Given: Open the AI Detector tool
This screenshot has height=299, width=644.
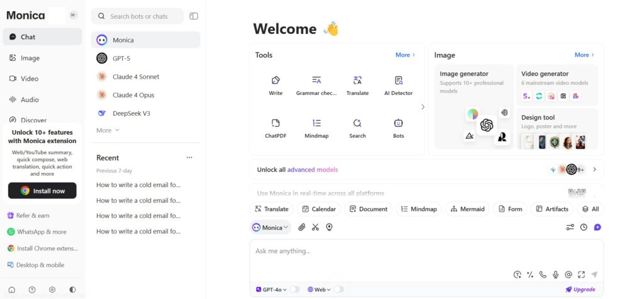Looking at the screenshot, I should [x=398, y=86].
